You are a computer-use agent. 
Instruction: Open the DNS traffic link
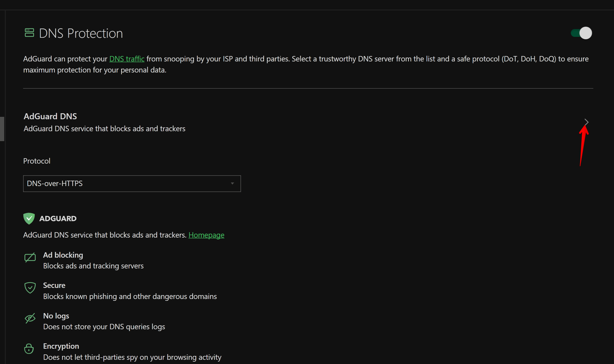127,59
